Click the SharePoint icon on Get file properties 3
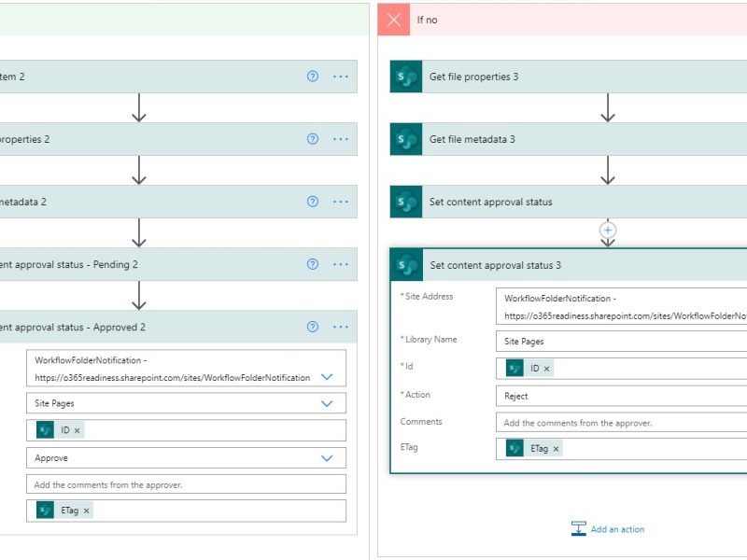Screen dimensions: 747x560 [404, 77]
